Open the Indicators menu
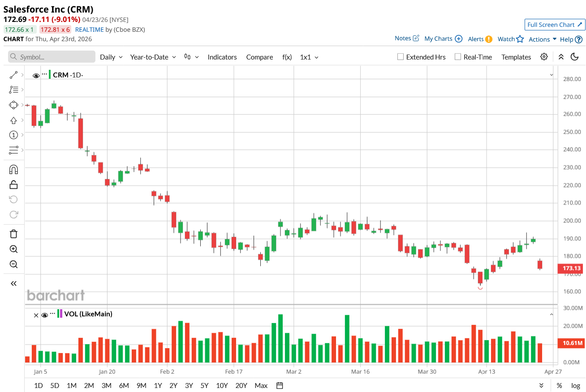The height and width of the screenshot is (392, 586). pyautogui.click(x=222, y=57)
